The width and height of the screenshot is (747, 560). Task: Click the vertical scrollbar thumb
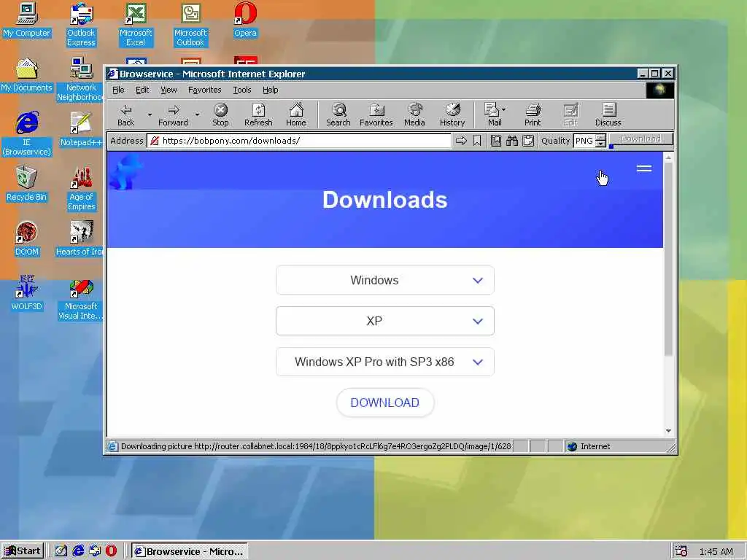[668, 260]
